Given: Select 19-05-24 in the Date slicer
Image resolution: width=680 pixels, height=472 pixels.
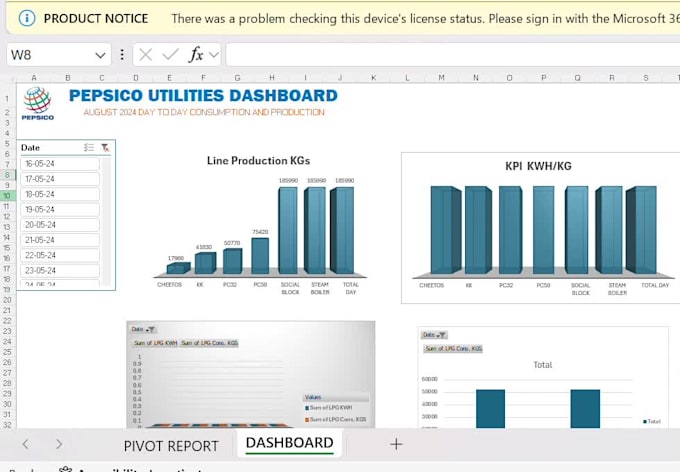Looking at the screenshot, I should click(60, 210).
